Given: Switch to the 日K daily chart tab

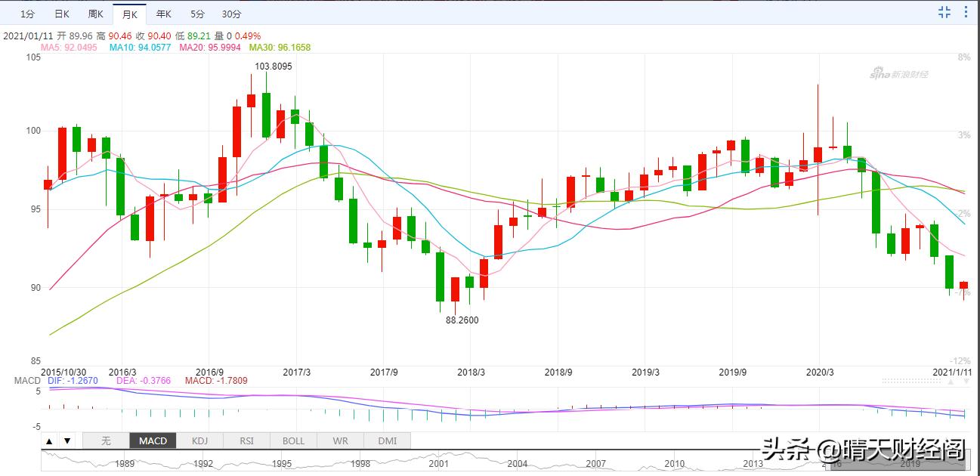Looking at the screenshot, I should tap(62, 14).
